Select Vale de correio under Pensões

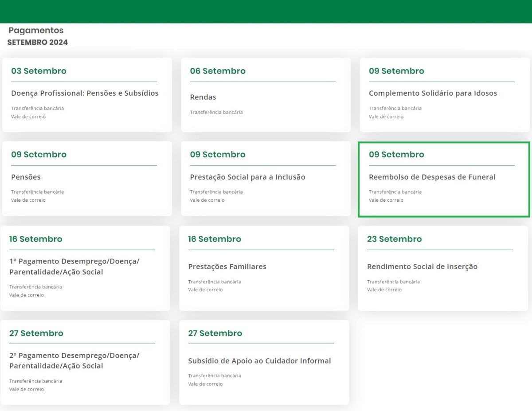click(28, 200)
